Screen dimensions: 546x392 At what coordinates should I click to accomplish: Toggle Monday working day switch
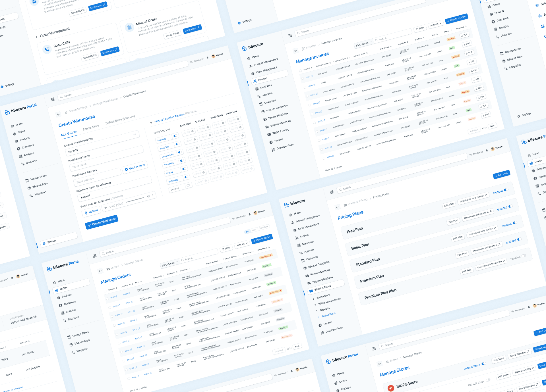[x=175, y=136]
